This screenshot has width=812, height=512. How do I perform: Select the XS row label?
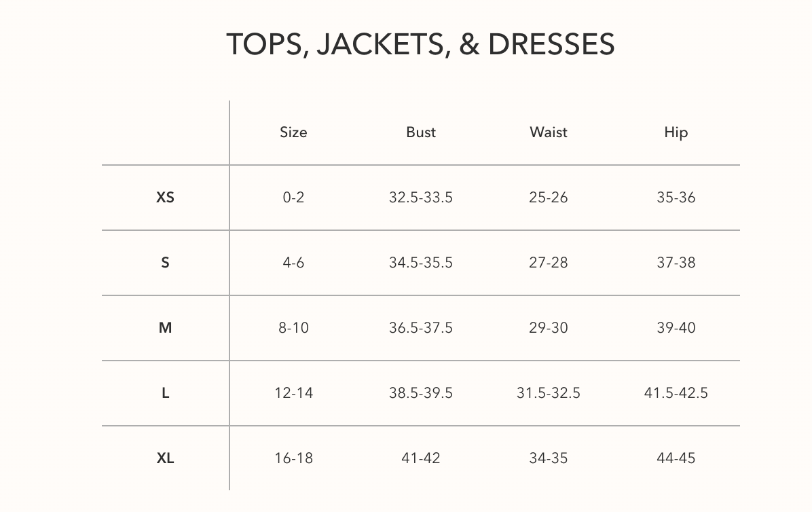point(165,198)
